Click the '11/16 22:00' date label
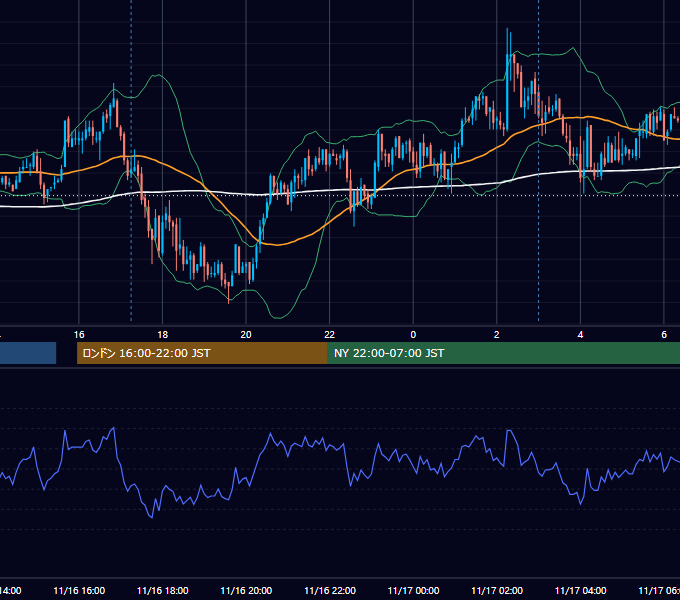The height and width of the screenshot is (600, 680). pyautogui.click(x=330, y=590)
